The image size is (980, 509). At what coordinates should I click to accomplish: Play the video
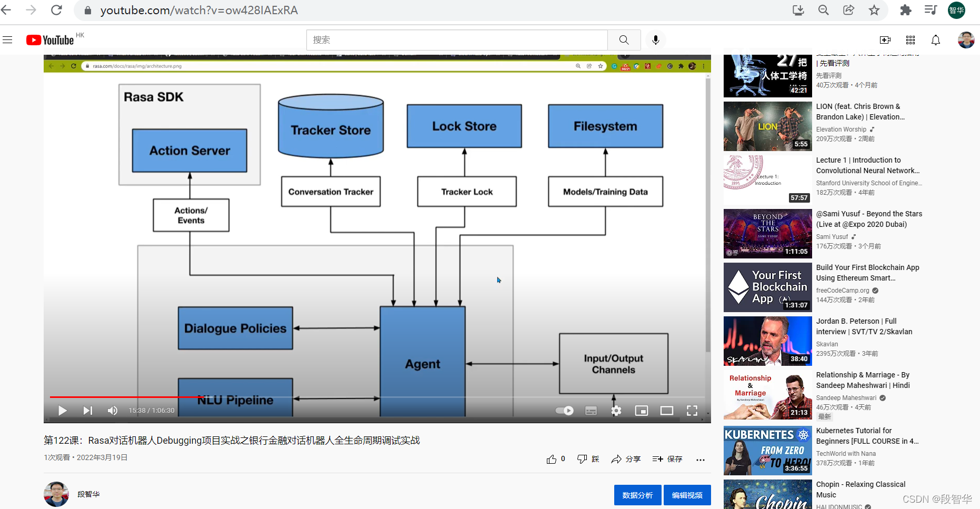click(63, 411)
